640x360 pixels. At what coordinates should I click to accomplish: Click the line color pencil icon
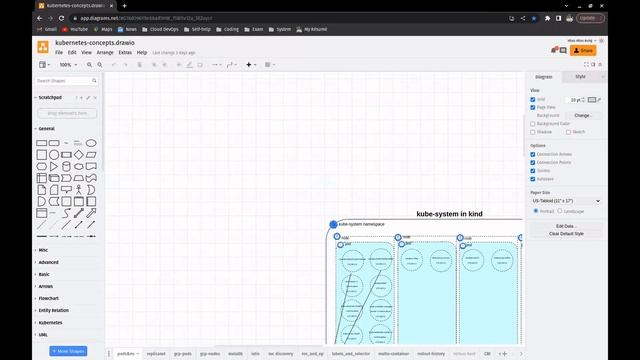[x=189, y=64]
